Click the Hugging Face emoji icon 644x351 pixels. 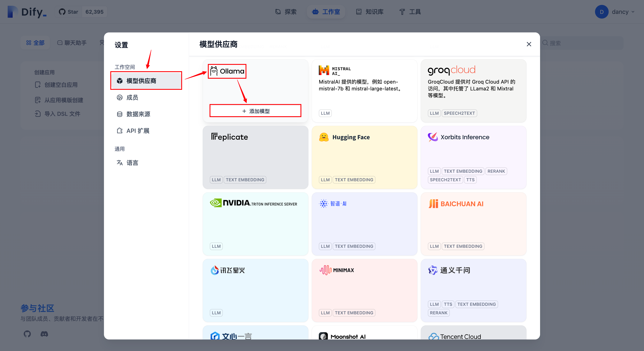(324, 137)
